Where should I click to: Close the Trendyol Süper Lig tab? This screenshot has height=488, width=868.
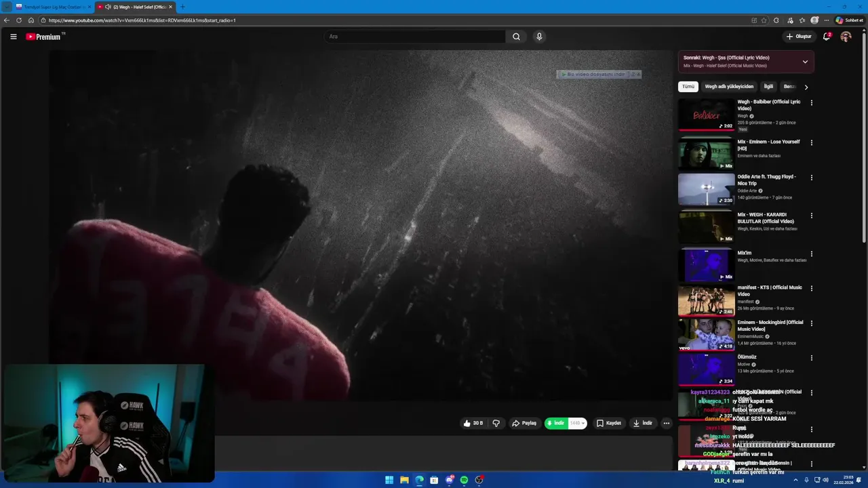click(89, 7)
